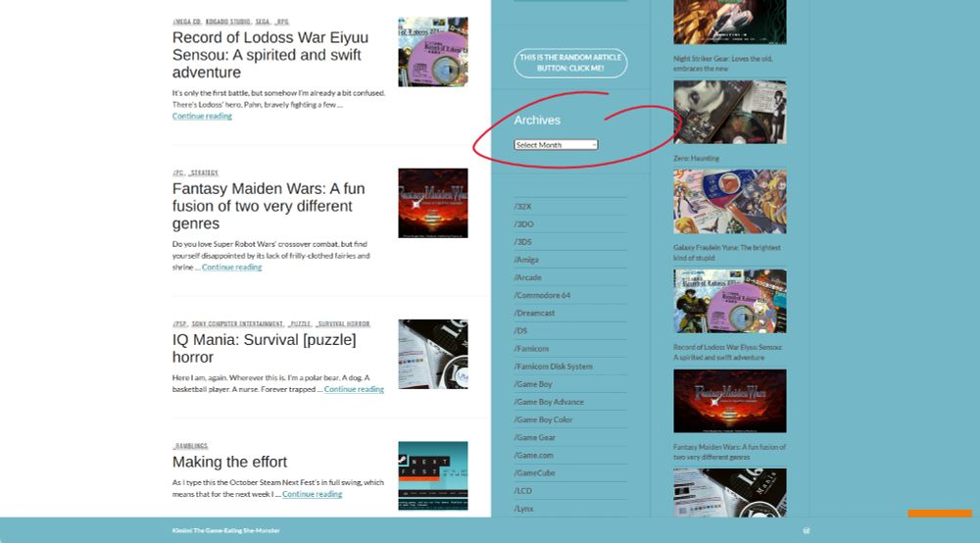Select the _Survival Horror tag
The width and height of the screenshot is (980, 543).
pos(343,324)
